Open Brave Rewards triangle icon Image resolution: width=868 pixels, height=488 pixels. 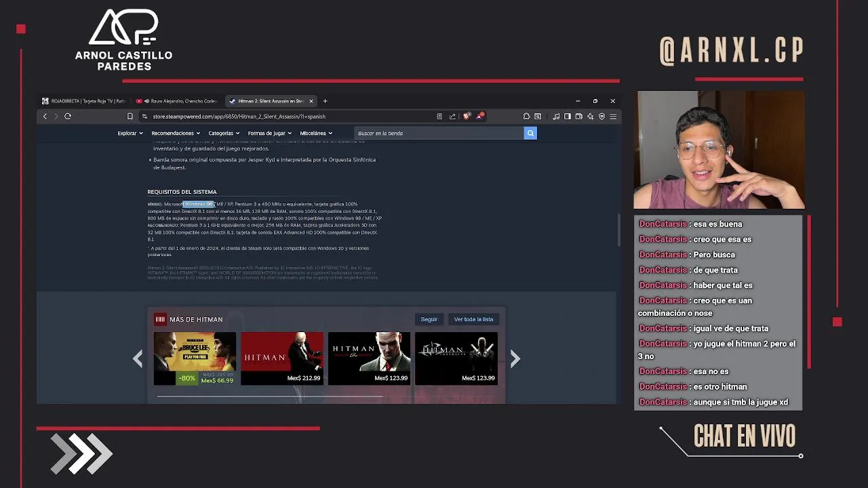[x=479, y=117]
